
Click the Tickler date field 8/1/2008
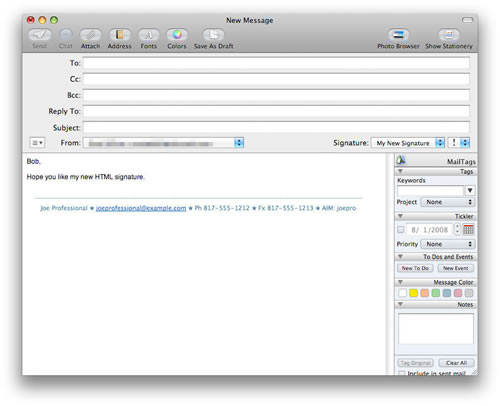click(x=429, y=230)
